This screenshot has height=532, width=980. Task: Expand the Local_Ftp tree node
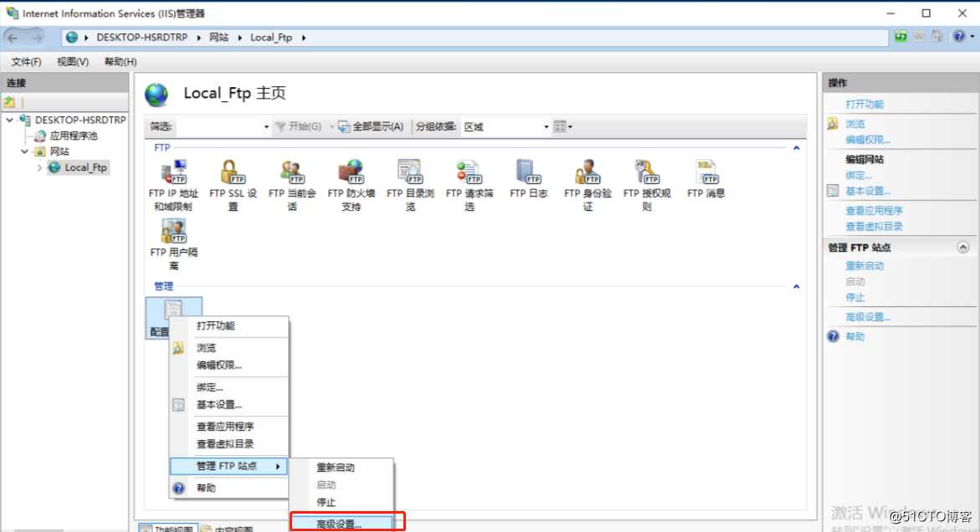pyautogui.click(x=39, y=167)
